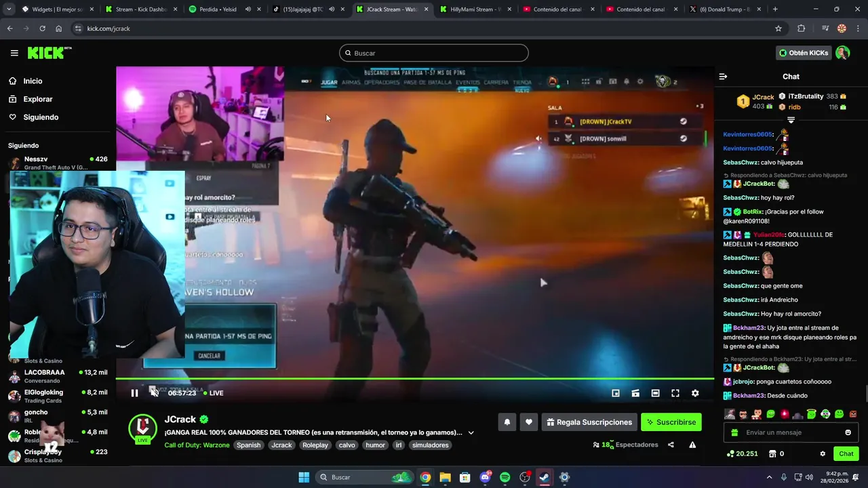Bookmark this page with star icon

tap(778, 28)
